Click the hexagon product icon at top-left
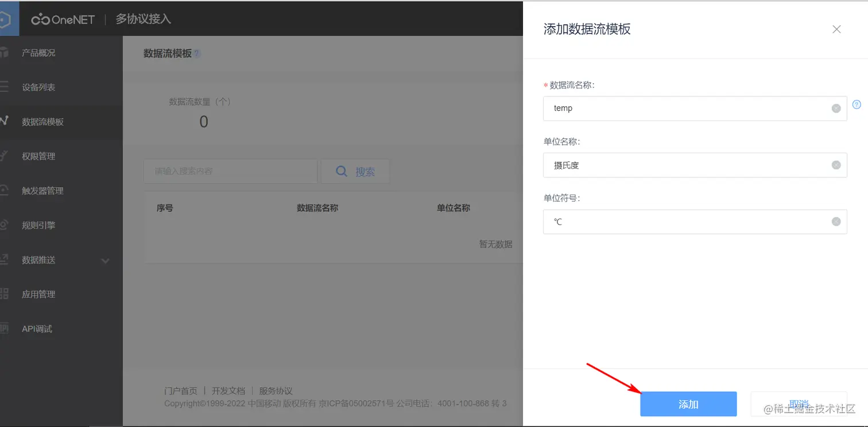Viewport: 868px width, 427px height. pyautogui.click(x=5, y=20)
